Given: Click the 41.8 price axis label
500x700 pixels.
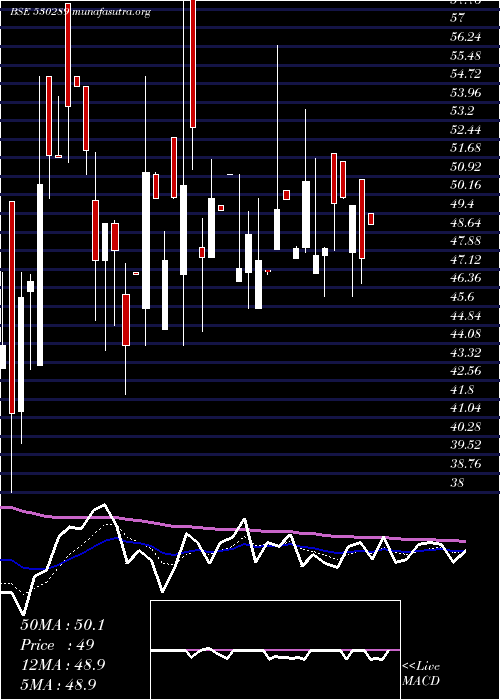Looking at the screenshot, I should coord(462,390).
